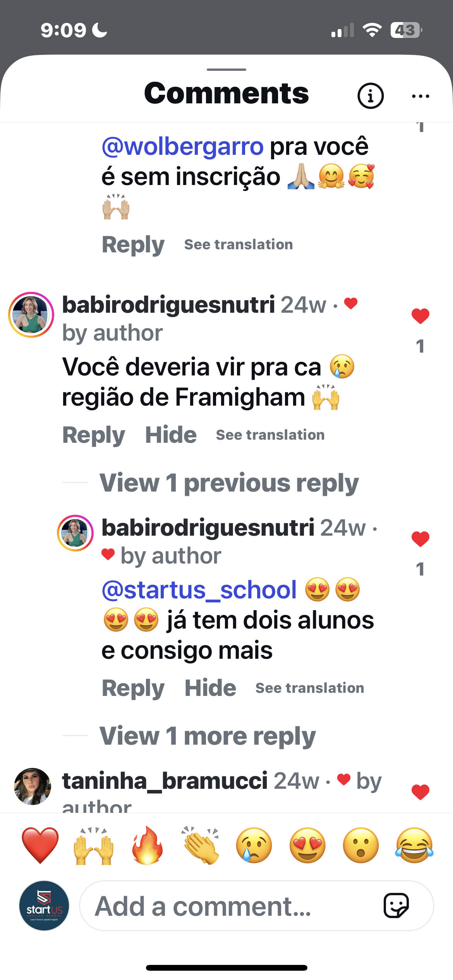This screenshot has width=453, height=980.
Task: Unlike the Framigham comment via heart
Action: tap(420, 316)
